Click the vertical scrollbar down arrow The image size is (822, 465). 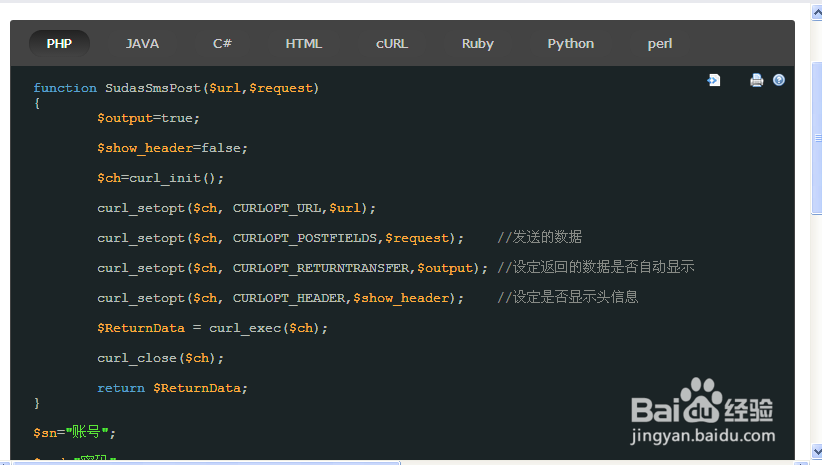817,451
